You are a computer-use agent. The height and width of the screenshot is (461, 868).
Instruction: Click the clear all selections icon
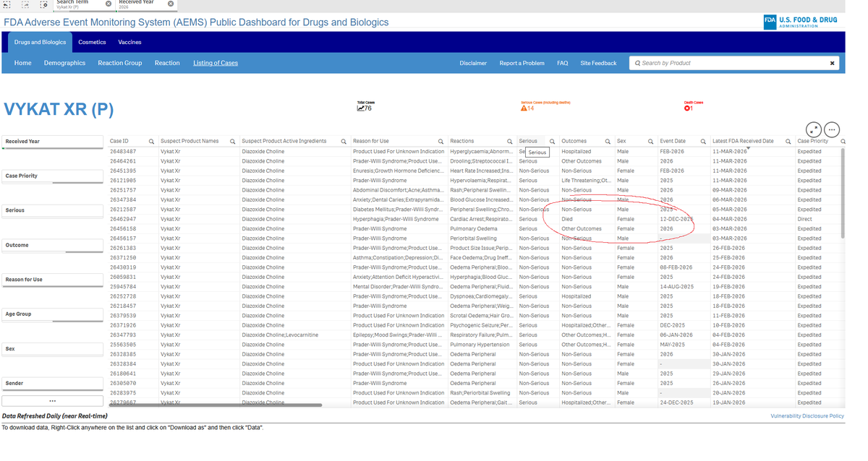pyautogui.click(x=44, y=4)
